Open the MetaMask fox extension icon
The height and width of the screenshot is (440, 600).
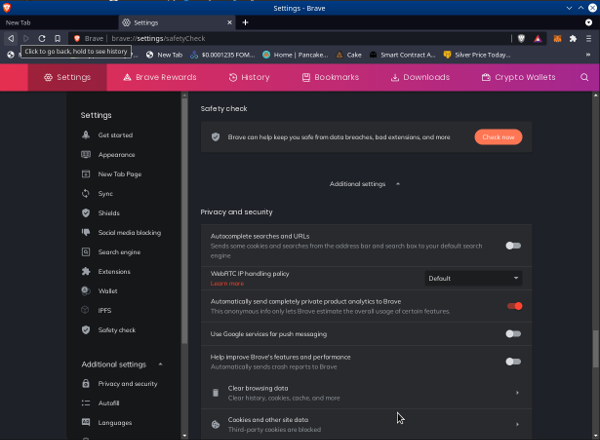(557, 38)
